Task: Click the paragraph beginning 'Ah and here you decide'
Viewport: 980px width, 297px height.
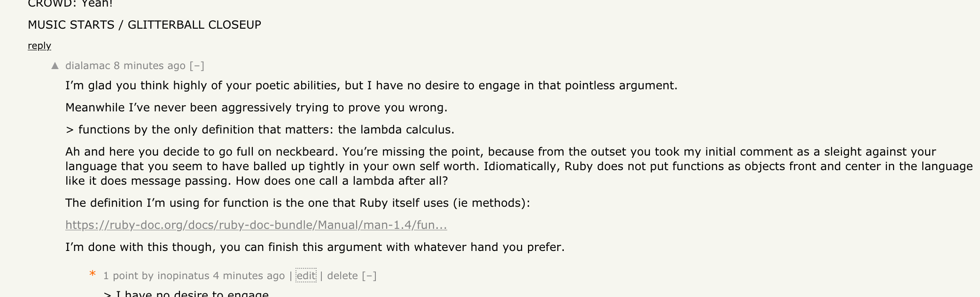Action: pos(519,166)
